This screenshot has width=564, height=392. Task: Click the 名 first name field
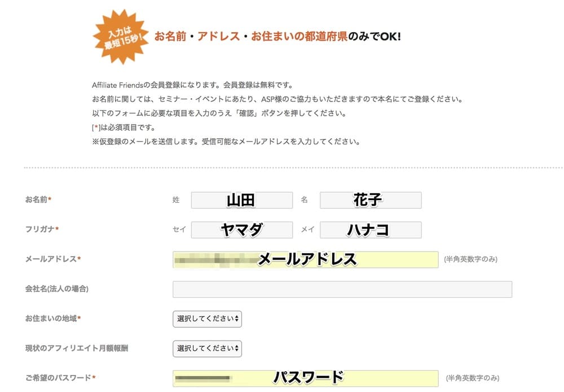pyautogui.click(x=371, y=200)
